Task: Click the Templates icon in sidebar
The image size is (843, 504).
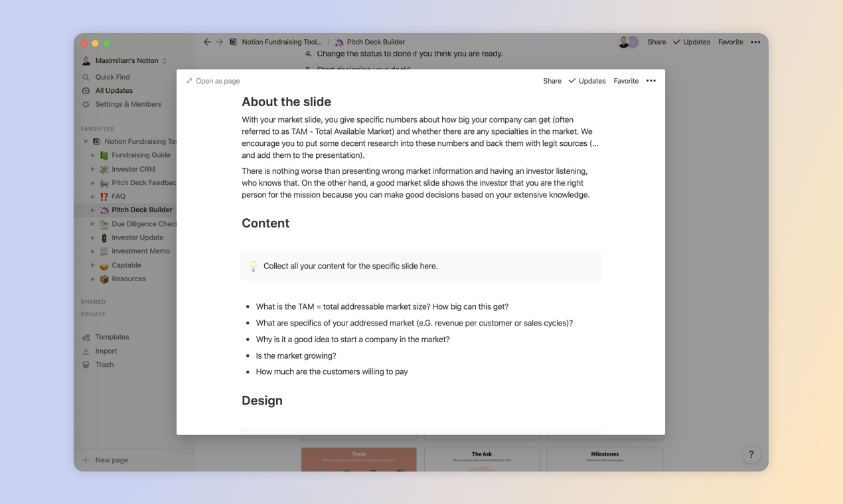Action: tap(86, 337)
